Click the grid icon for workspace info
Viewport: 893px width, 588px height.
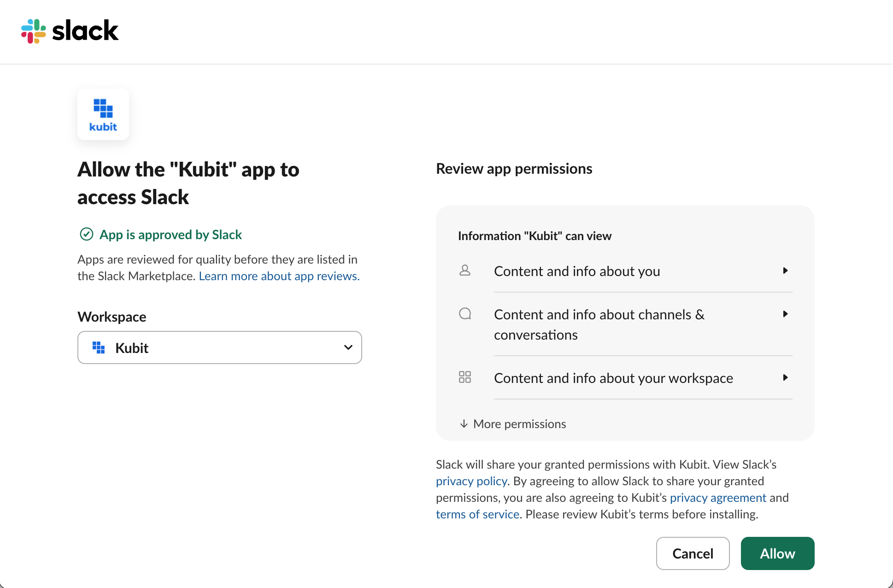(x=465, y=377)
